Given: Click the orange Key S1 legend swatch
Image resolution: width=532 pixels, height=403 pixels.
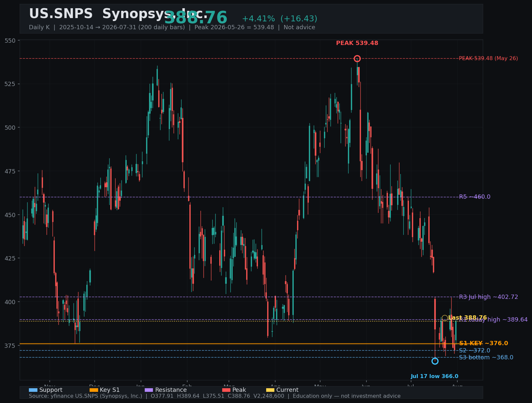Looking at the screenshot, I should (x=94, y=390).
